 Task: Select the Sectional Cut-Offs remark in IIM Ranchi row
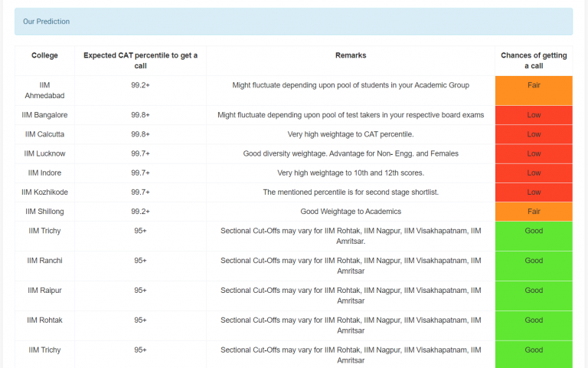pyautogui.click(x=351, y=266)
